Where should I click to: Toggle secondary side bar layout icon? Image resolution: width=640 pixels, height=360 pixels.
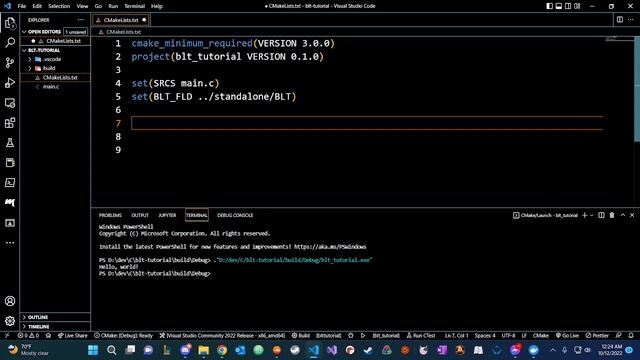[568, 6]
